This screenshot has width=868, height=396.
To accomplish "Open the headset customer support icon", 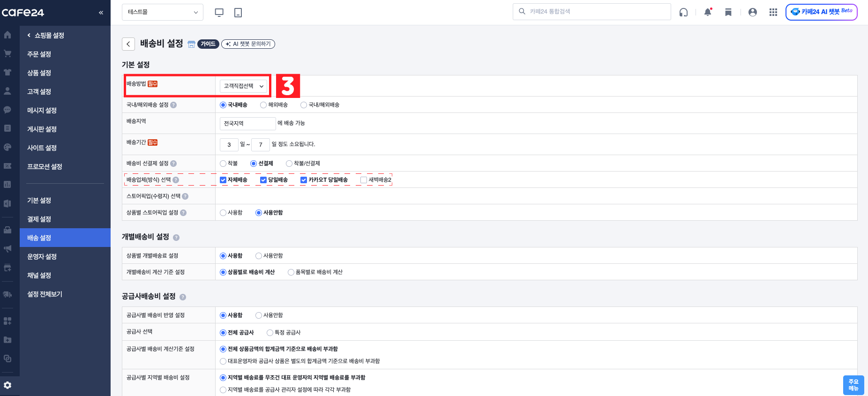I will [684, 12].
